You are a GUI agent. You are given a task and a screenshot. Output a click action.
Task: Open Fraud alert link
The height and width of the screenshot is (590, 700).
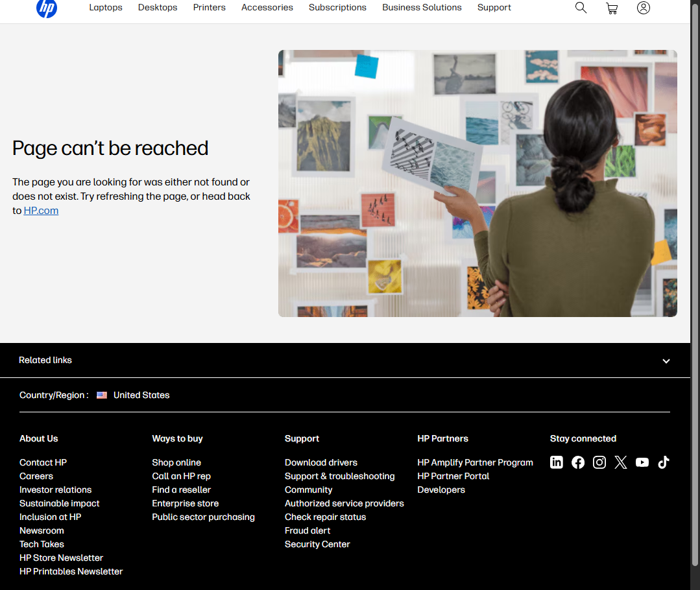coord(308,530)
